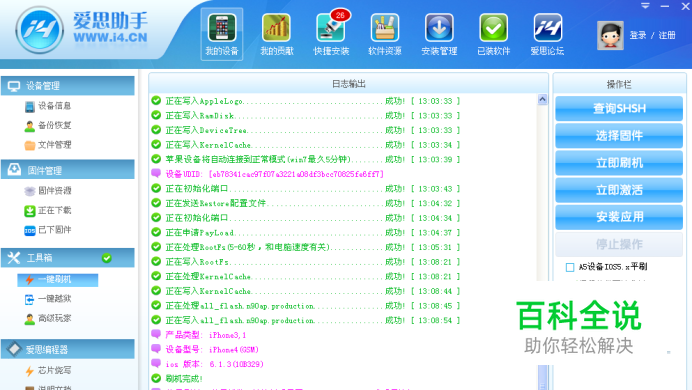Select 一键越狱 in sidebar
The height and width of the screenshot is (390, 692).
pyautogui.click(x=48, y=299)
